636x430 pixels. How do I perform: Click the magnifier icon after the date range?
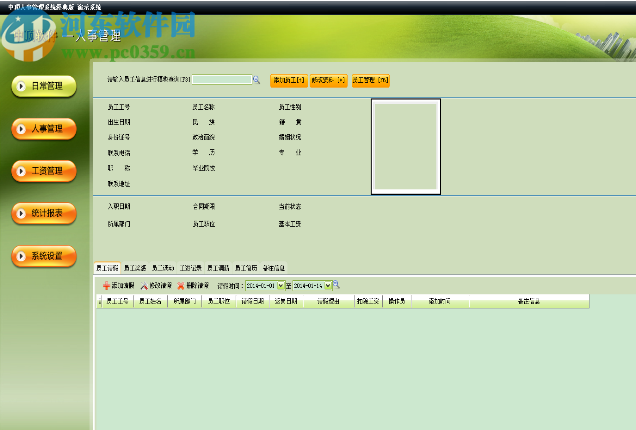pyautogui.click(x=336, y=285)
